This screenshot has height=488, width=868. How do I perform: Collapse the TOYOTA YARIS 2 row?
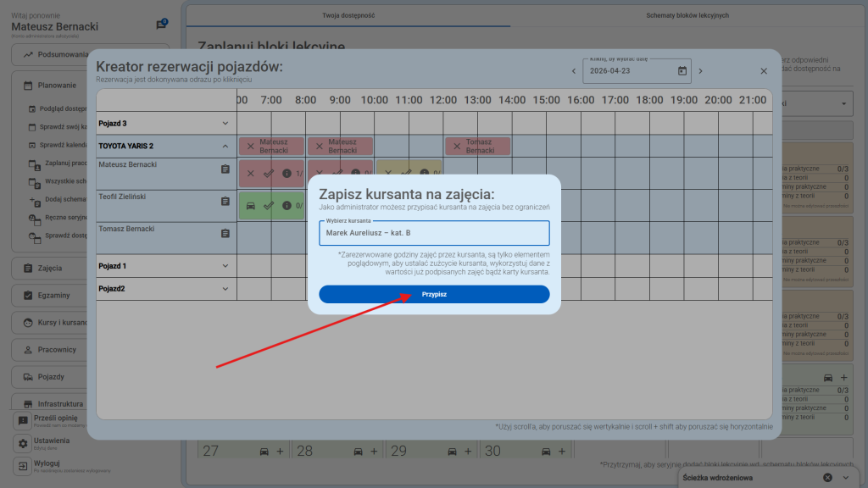[x=225, y=146]
